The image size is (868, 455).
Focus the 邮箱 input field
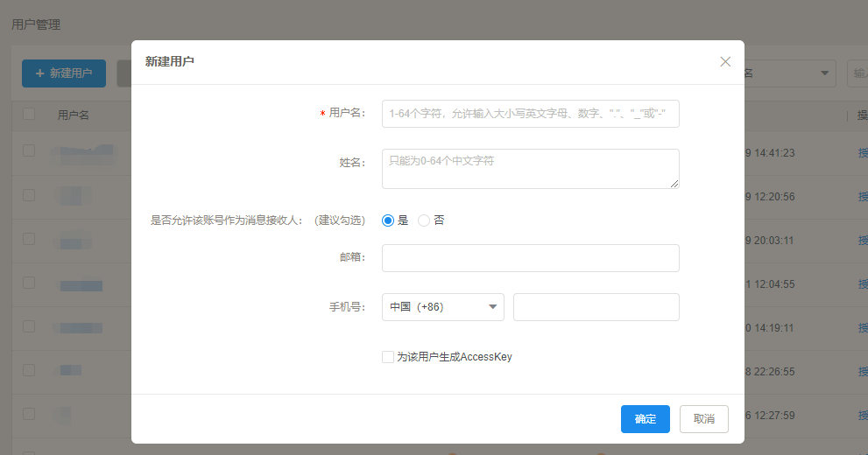pyautogui.click(x=530, y=258)
